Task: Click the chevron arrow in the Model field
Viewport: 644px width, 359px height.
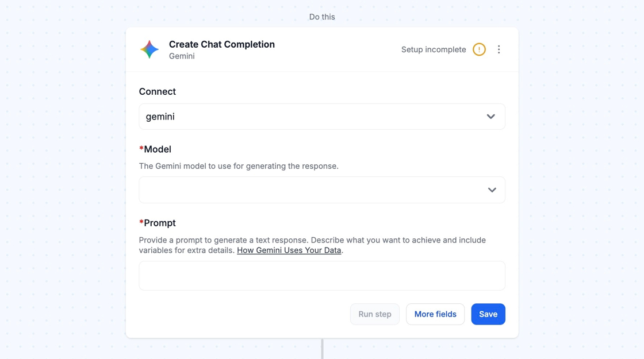Action: pos(492,190)
